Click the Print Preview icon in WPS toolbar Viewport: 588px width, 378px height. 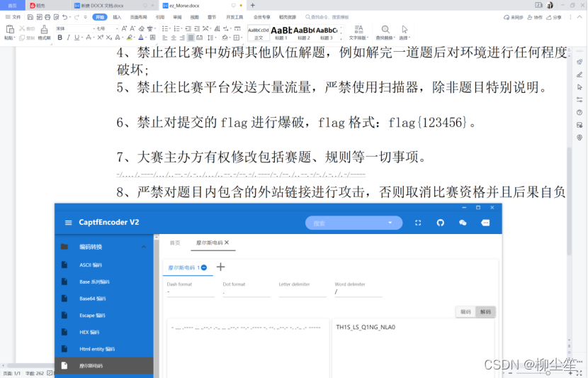pos(56,17)
